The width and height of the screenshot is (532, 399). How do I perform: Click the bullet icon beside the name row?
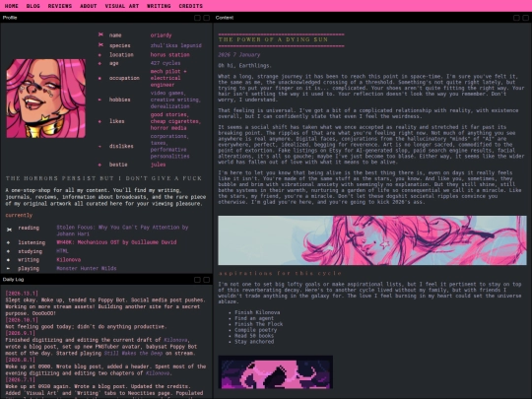tap(100, 34)
